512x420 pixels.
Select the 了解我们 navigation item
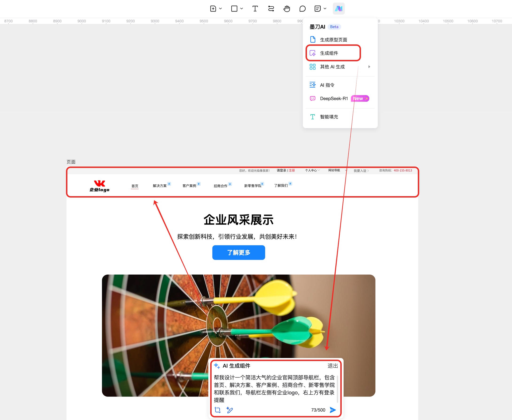point(281,186)
